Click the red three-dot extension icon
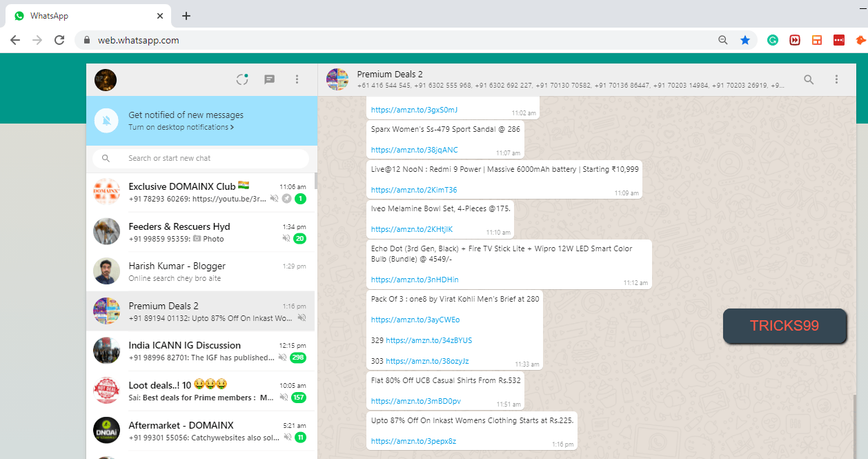This screenshot has width=868, height=459. click(839, 40)
